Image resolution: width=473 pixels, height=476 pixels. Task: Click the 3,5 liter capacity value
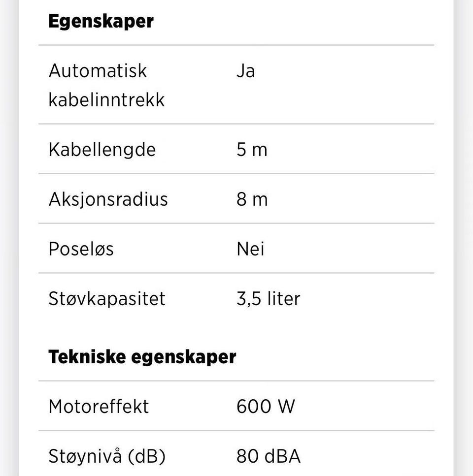coord(268,298)
